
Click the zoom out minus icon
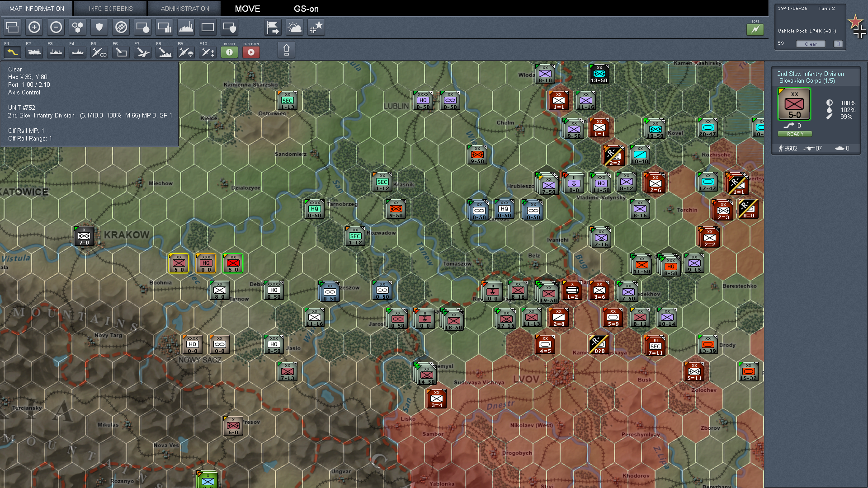[56, 28]
